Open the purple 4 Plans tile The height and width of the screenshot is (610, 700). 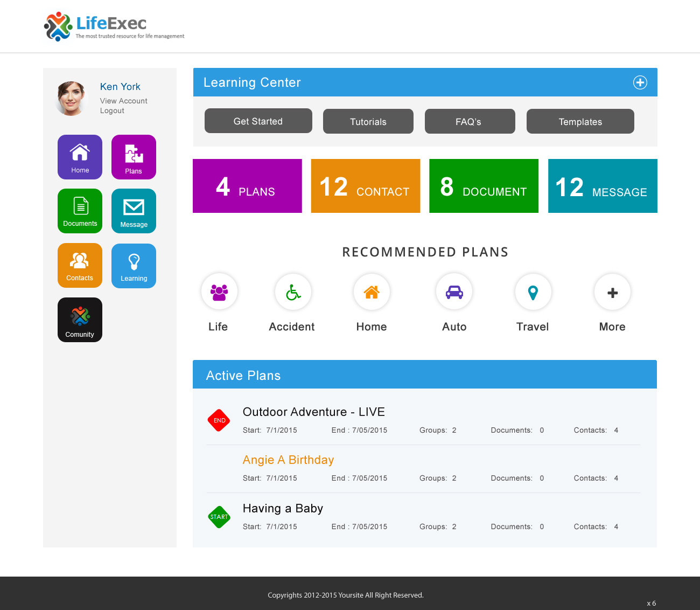(x=247, y=186)
